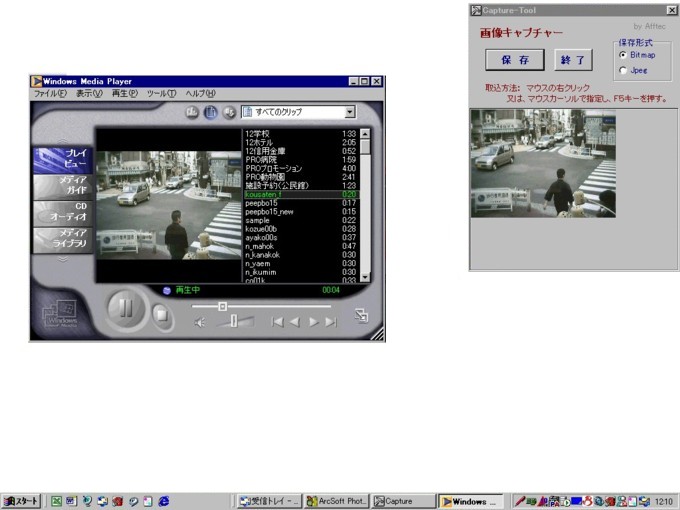This screenshot has height=510, width=680.
Task: Select the playing kousaten_f clip row
Action: pos(300,195)
